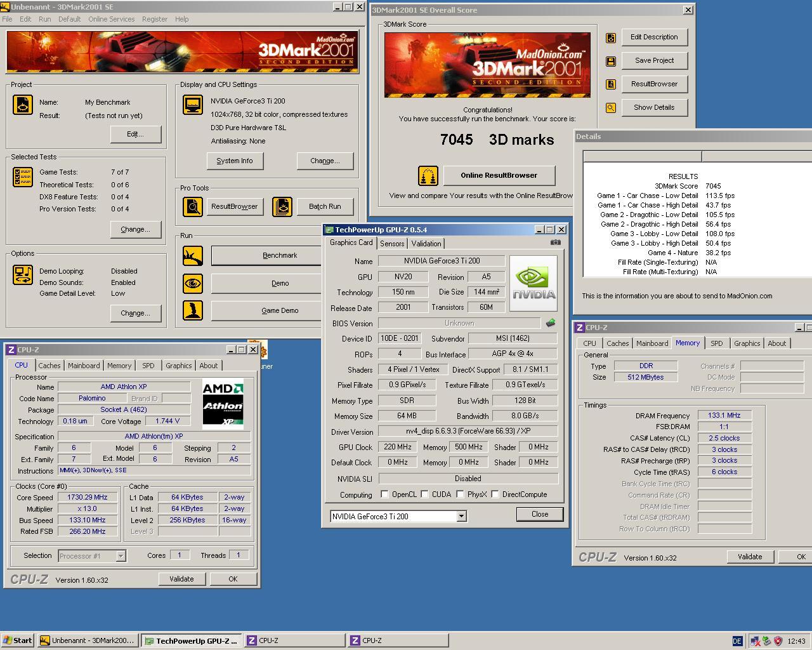Open the File menu in 3DMark2001
The width and height of the screenshot is (812, 650).
coord(7,19)
